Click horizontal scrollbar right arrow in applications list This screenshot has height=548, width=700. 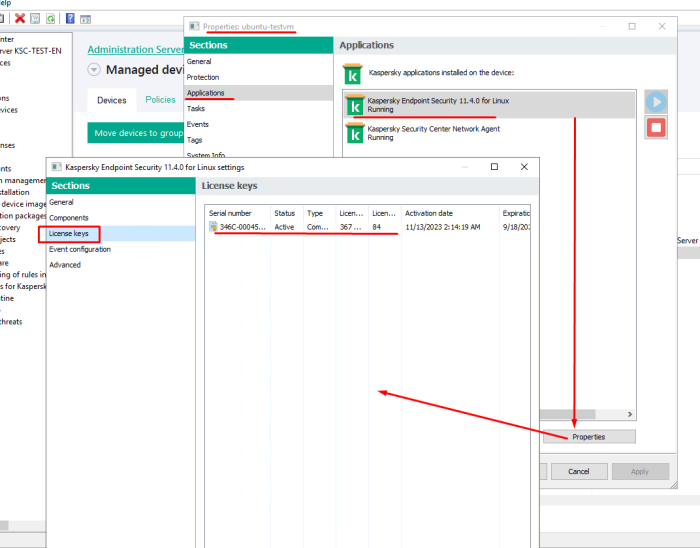(x=630, y=414)
